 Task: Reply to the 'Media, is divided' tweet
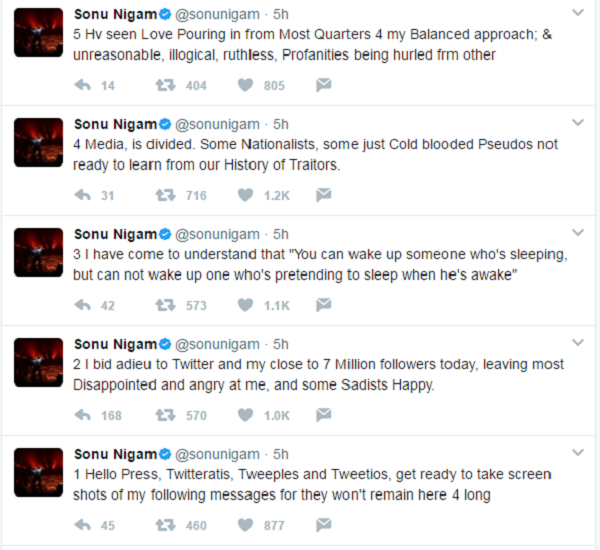83,196
